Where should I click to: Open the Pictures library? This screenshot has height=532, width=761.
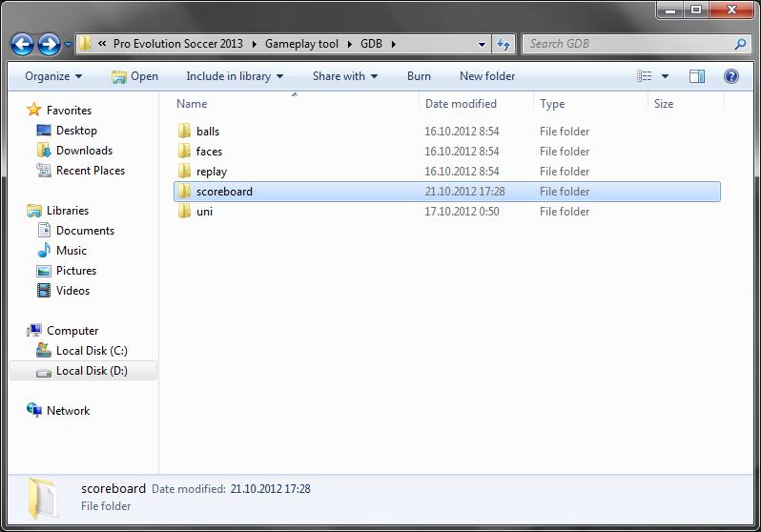tap(76, 271)
